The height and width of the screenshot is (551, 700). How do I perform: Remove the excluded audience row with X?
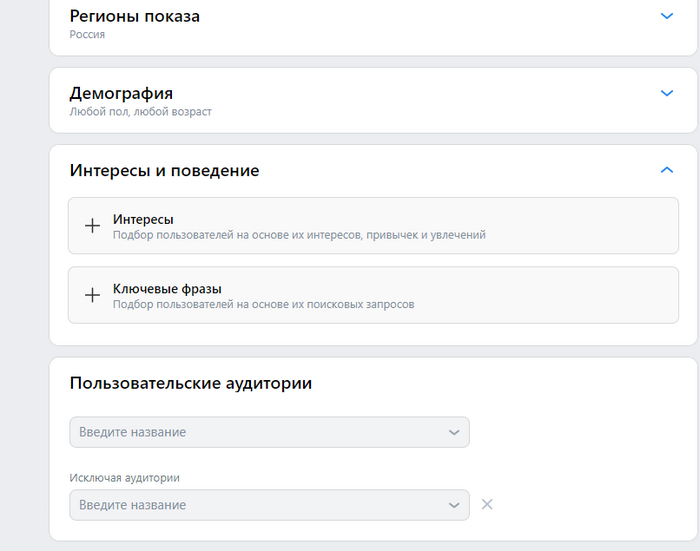[x=487, y=504]
